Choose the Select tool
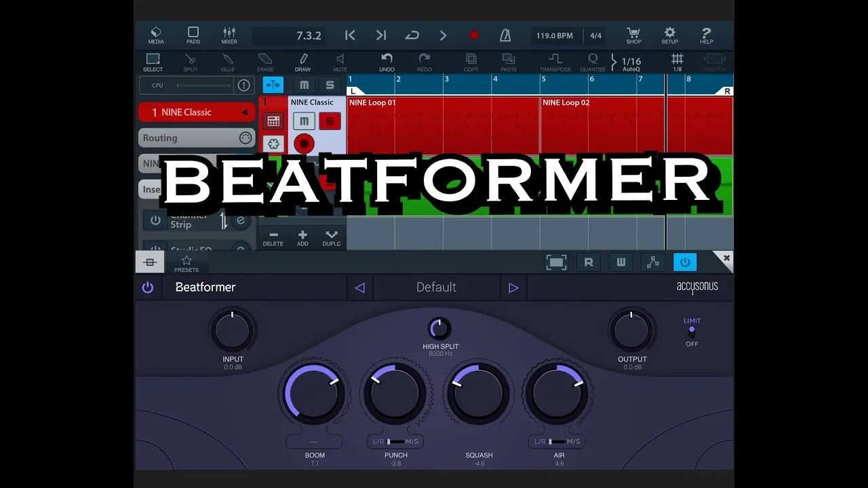 point(153,62)
